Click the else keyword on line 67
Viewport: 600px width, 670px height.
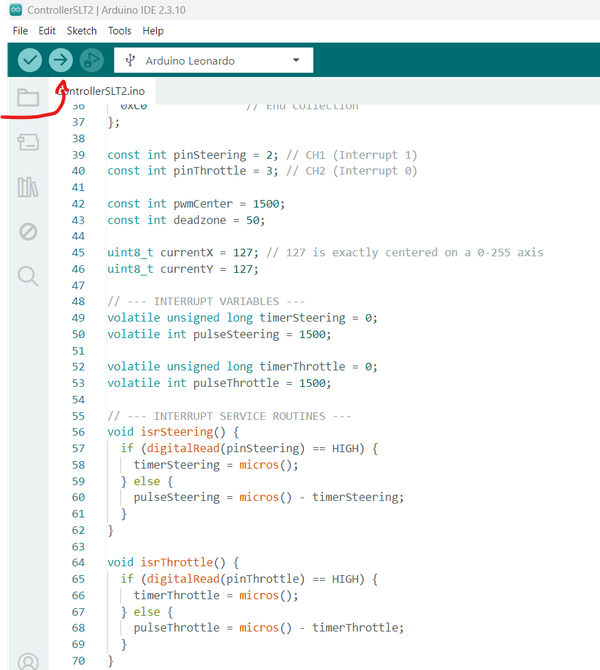coord(147,611)
